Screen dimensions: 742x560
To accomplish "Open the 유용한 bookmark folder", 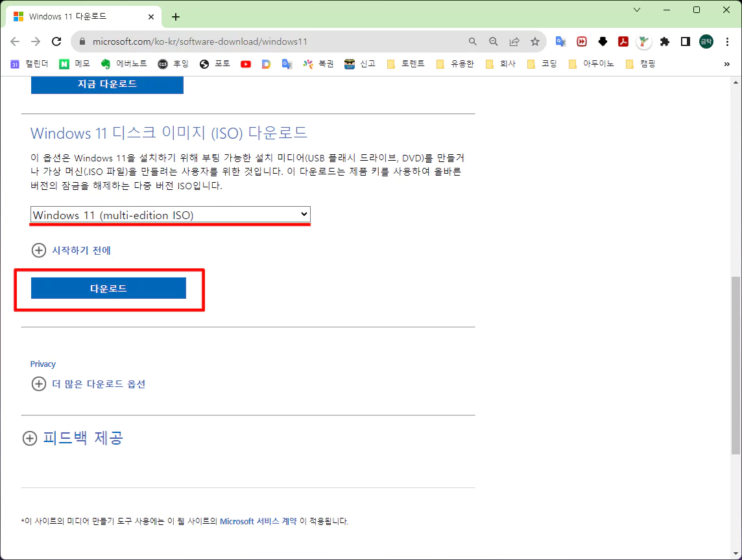I will coord(455,64).
